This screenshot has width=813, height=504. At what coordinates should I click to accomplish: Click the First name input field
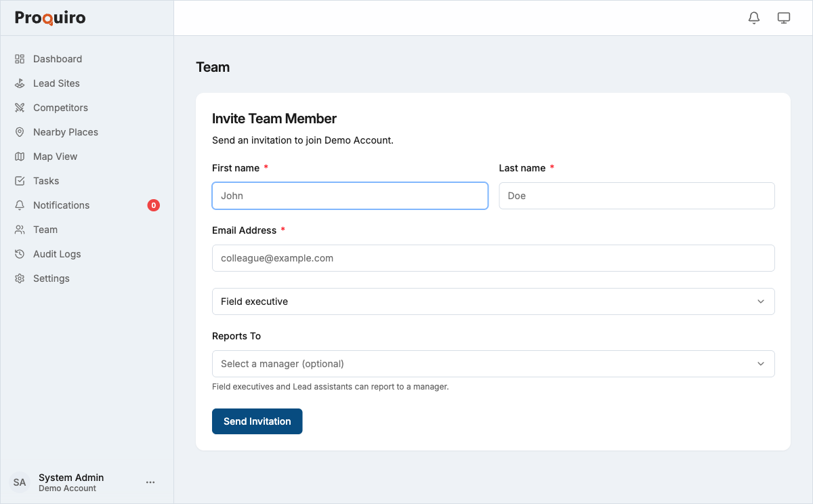click(350, 195)
